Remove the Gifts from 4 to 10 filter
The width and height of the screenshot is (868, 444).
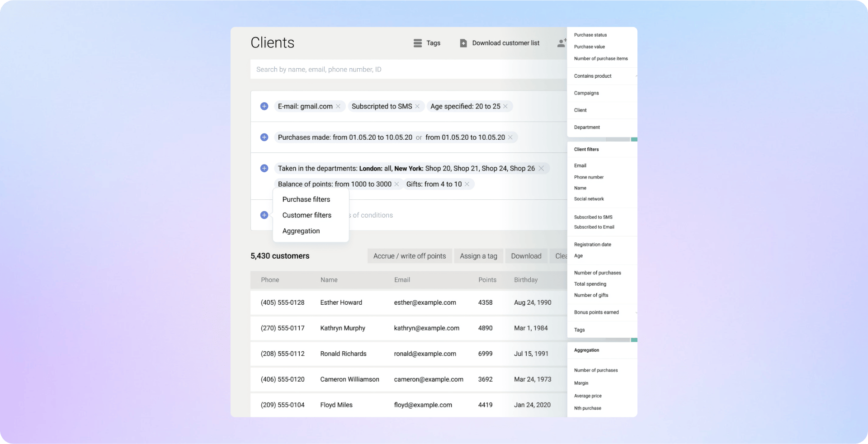(x=467, y=184)
